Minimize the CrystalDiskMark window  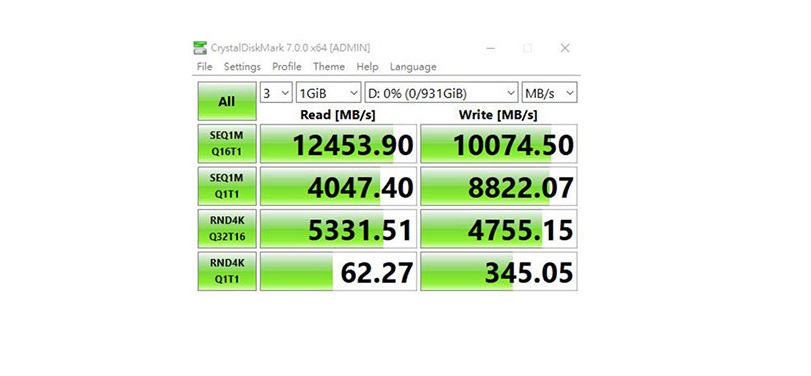tap(491, 48)
